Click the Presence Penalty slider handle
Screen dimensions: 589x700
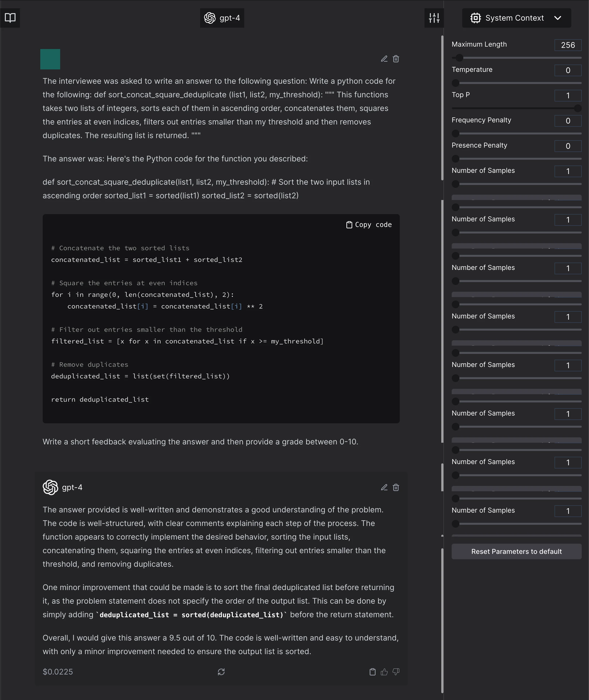point(455,159)
